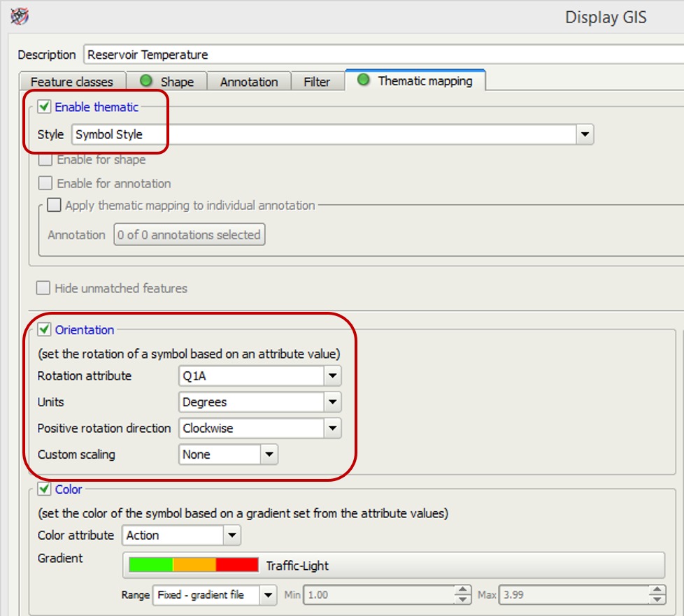Open the Annotation tab
Image resolution: width=684 pixels, height=616 pixels.
(248, 82)
